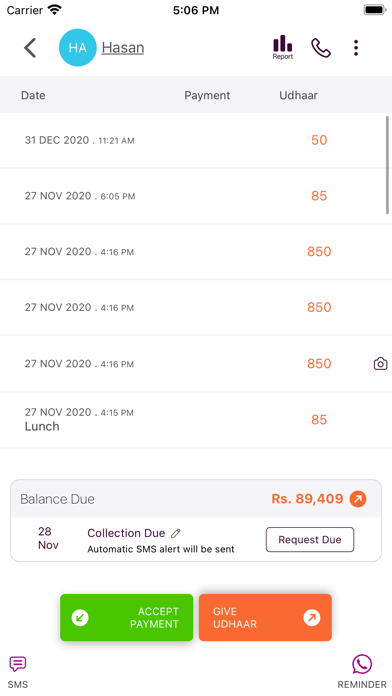Open the Lunch transaction entry
The image size is (392, 696).
point(196,419)
